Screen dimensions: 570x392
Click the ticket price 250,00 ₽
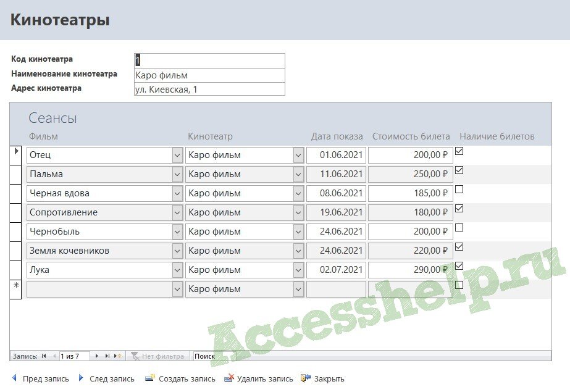pos(411,174)
